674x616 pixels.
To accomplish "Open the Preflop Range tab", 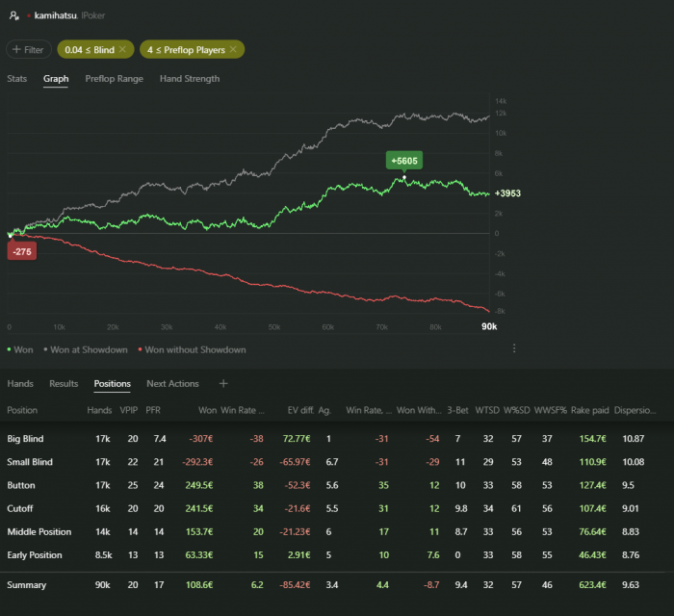I will (x=114, y=79).
